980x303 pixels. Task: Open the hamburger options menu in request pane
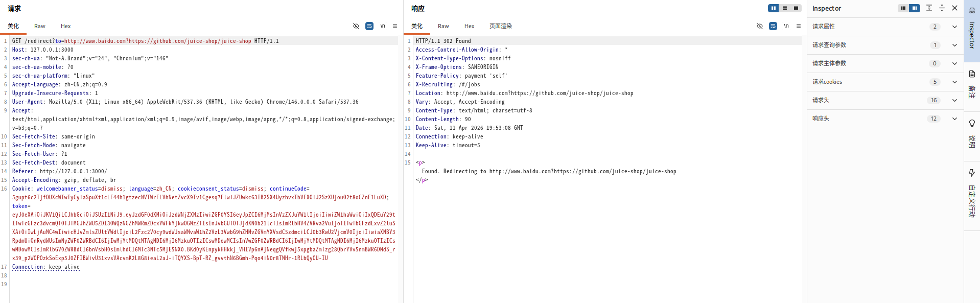(x=395, y=26)
